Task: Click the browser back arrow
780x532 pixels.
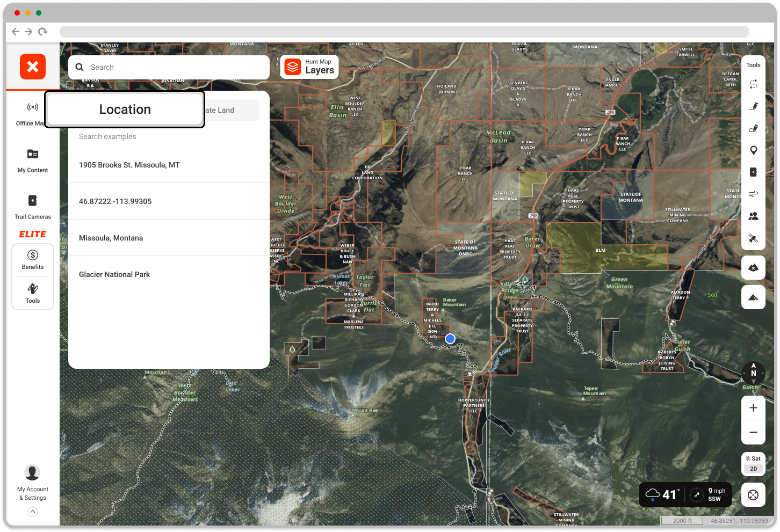Action: point(15,32)
